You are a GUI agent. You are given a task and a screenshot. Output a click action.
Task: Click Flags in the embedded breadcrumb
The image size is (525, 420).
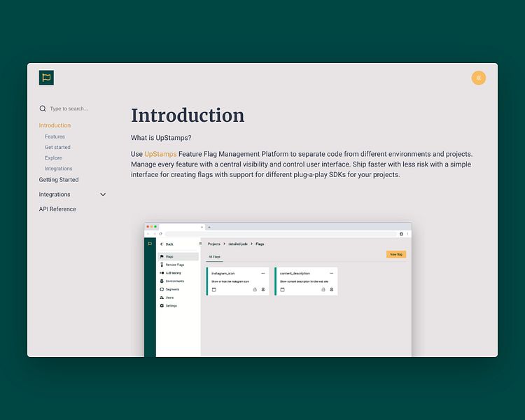pyautogui.click(x=260, y=244)
